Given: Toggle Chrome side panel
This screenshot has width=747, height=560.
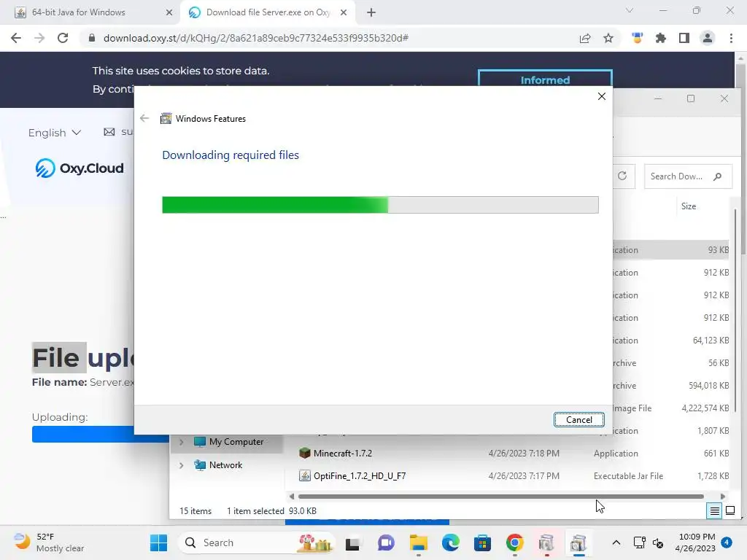Looking at the screenshot, I should pyautogui.click(x=684, y=38).
